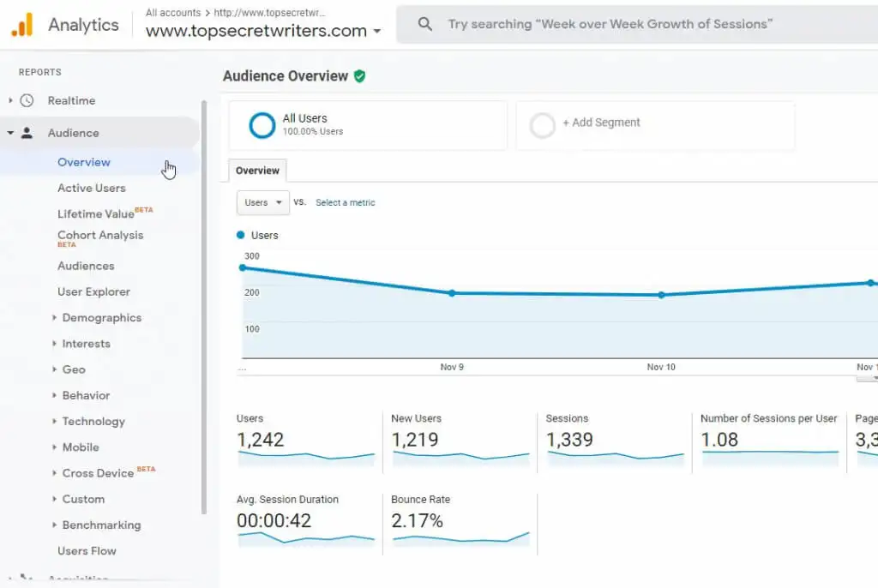The image size is (878, 588).
Task: Click the www.topsecretwriters.com property name
Action: point(256,31)
